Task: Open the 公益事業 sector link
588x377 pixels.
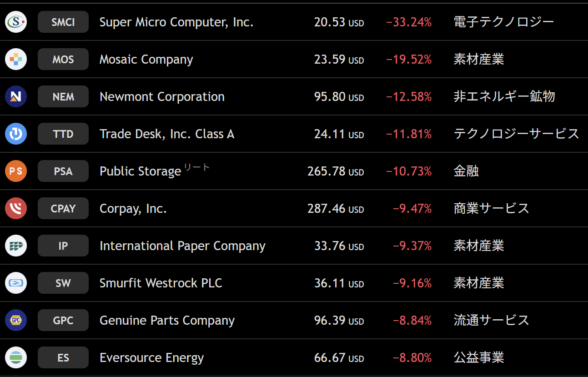Action: click(x=478, y=357)
